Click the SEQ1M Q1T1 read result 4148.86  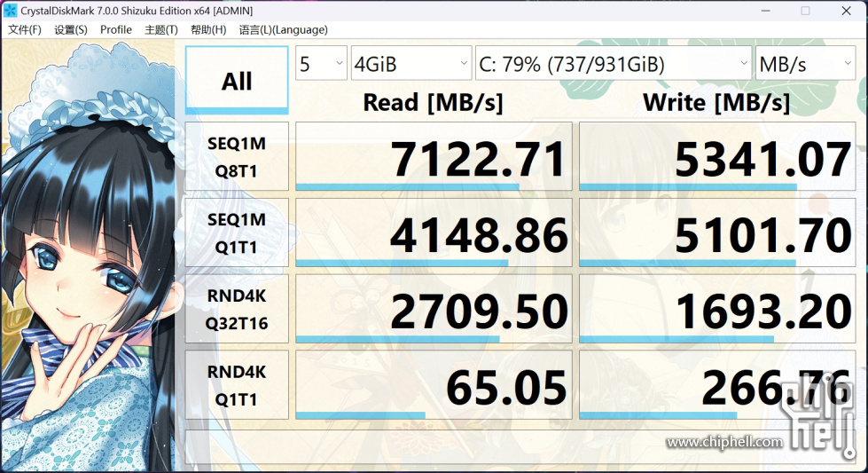(x=434, y=233)
